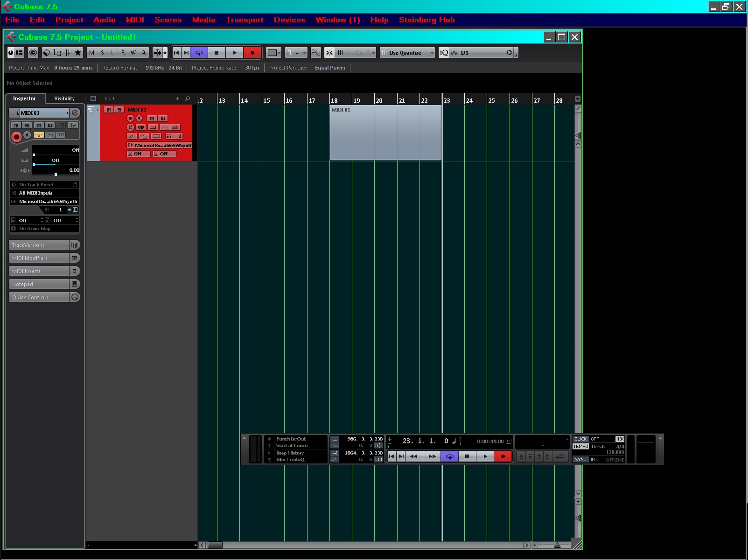Open the Project Browser search magnifier
748x560 pixels.
[187, 98]
